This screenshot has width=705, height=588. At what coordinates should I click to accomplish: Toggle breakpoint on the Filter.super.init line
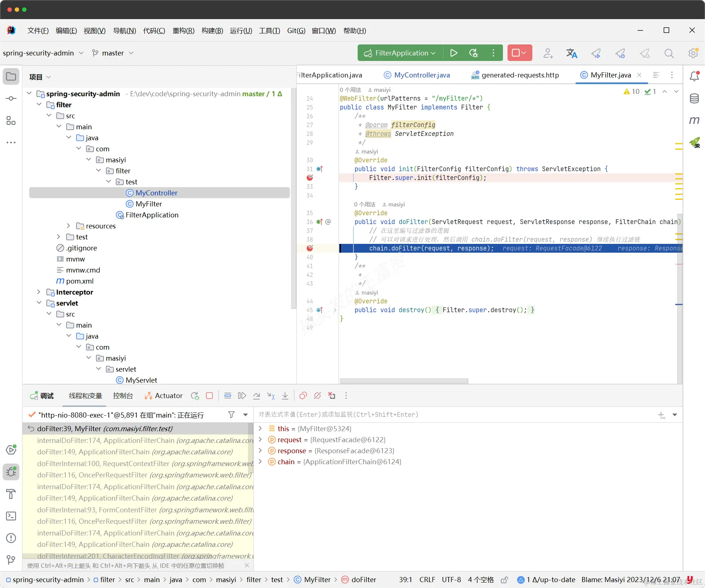click(310, 178)
